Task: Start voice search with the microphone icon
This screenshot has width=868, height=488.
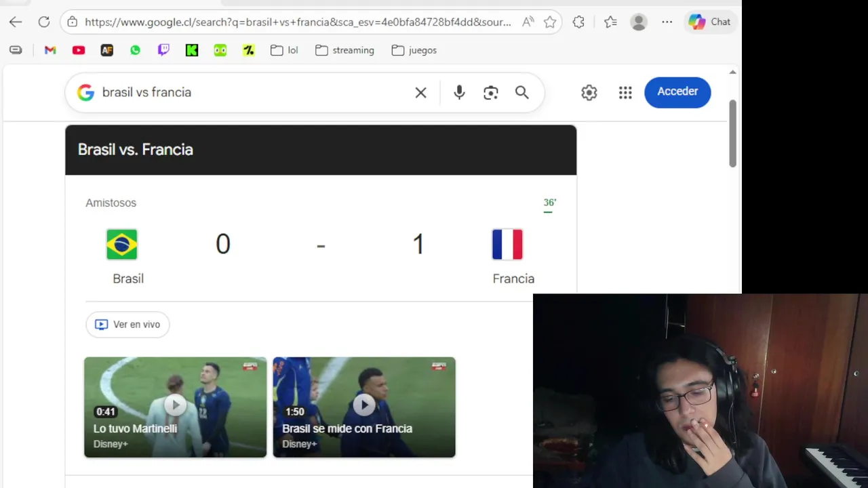Action: click(x=459, y=92)
